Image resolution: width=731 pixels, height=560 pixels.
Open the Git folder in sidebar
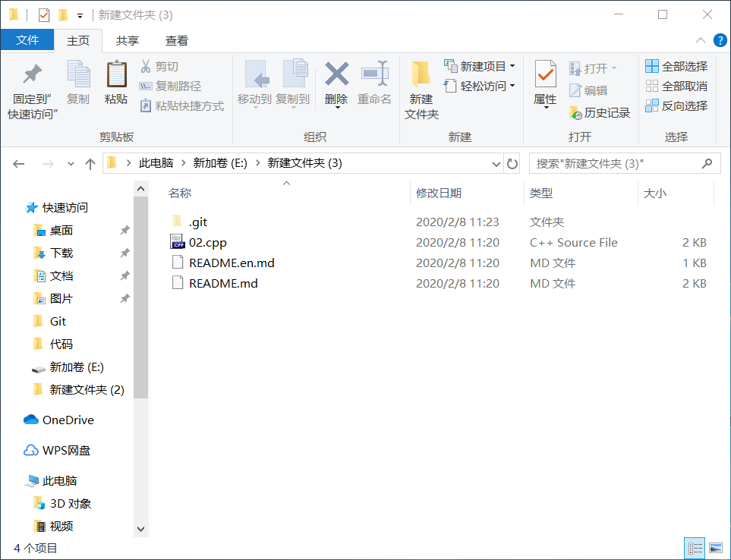[50, 322]
